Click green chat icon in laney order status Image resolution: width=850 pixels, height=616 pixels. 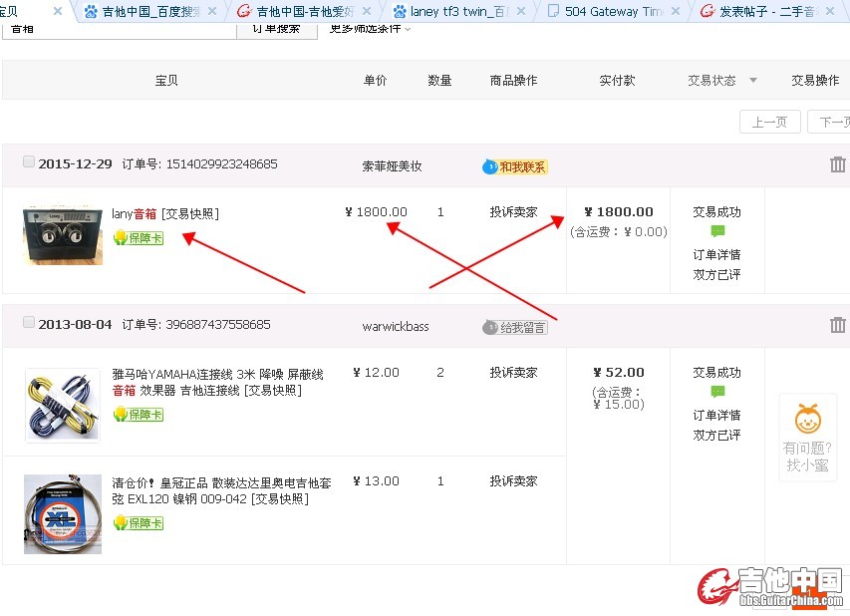pos(717,232)
